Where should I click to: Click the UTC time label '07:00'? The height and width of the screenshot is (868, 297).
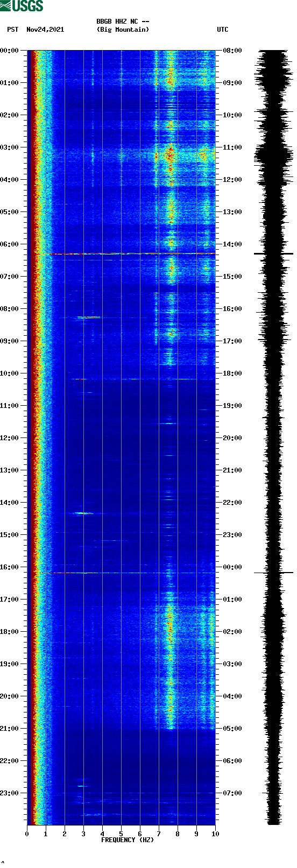coord(232,793)
